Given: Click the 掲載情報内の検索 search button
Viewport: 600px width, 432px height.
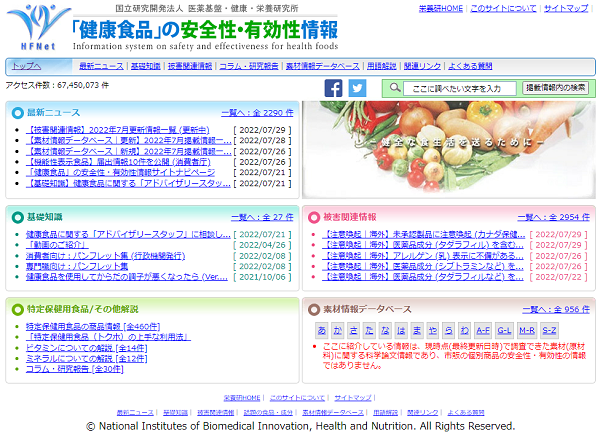Looking at the screenshot, I should (555, 88).
